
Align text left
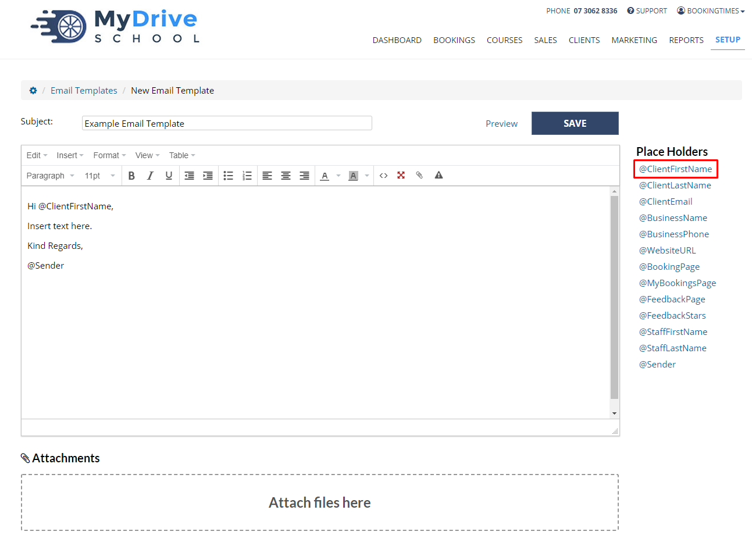coord(267,176)
